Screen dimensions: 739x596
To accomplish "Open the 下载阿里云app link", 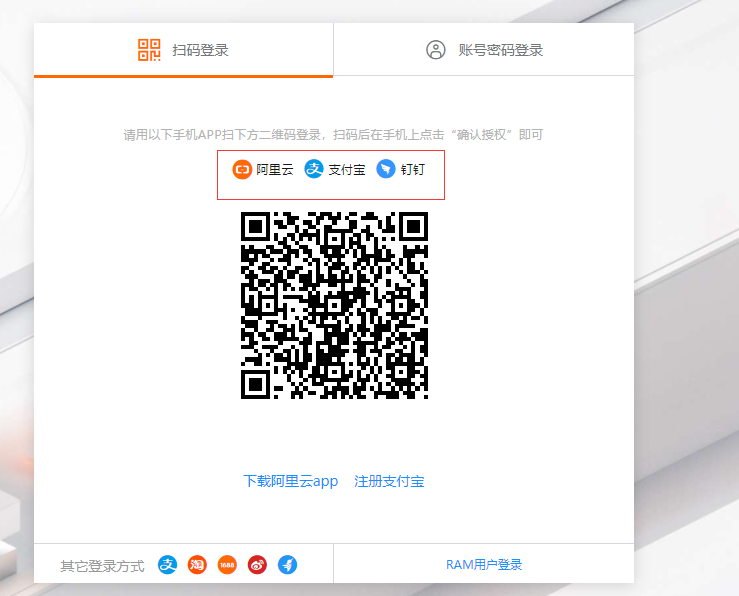I will [291, 481].
